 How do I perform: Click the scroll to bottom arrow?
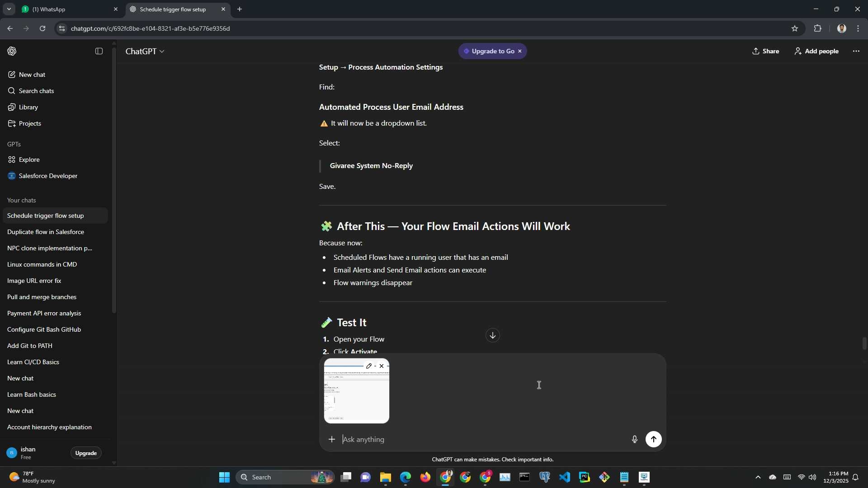click(492, 335)
